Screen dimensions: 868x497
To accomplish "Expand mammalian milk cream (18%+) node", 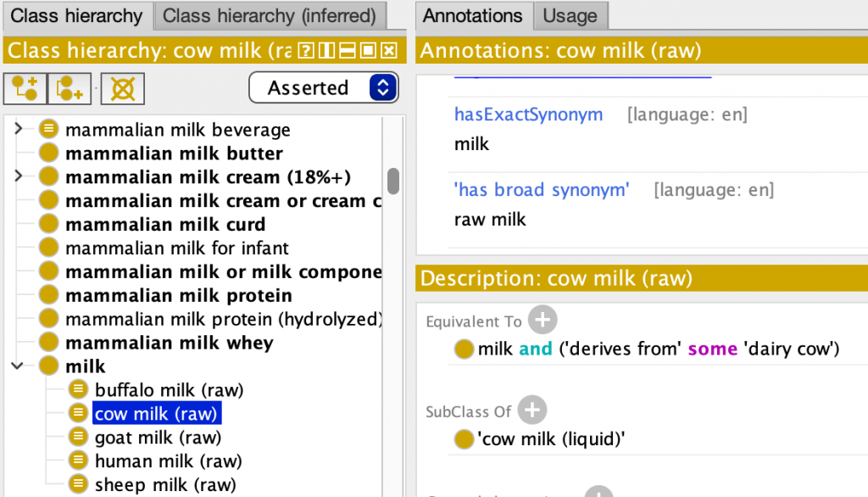I will pos(19,176).
